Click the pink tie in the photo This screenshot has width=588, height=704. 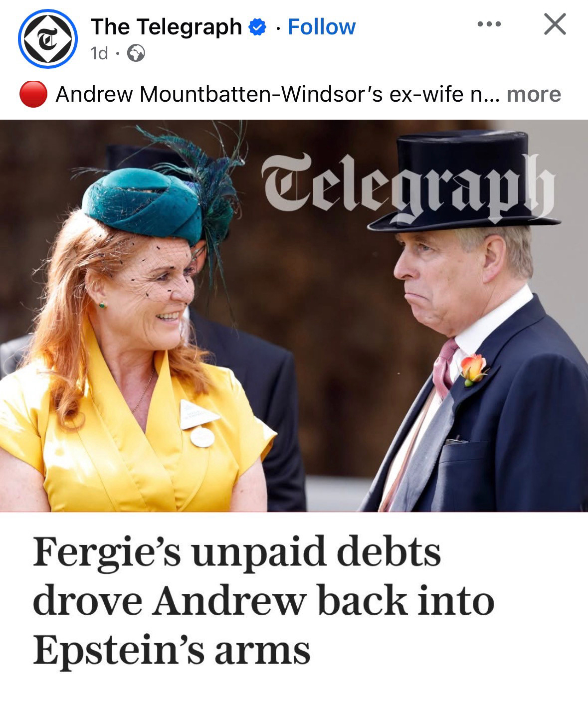coord(444,366)
